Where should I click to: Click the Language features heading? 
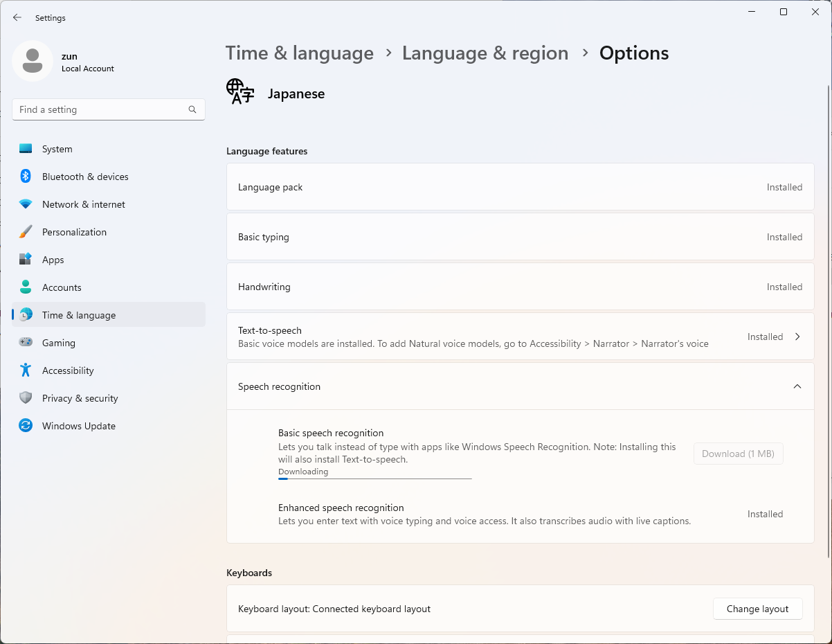coord(267,151)
